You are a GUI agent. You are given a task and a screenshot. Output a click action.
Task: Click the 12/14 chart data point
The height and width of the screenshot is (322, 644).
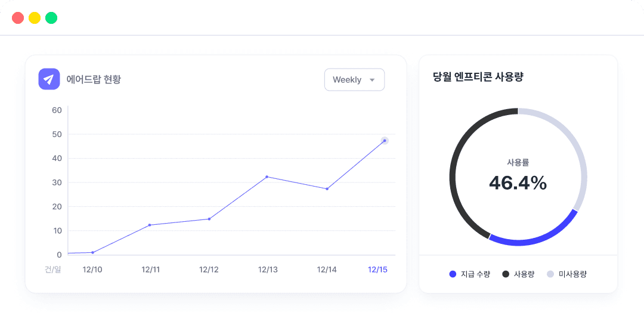(x=327, y=189)
